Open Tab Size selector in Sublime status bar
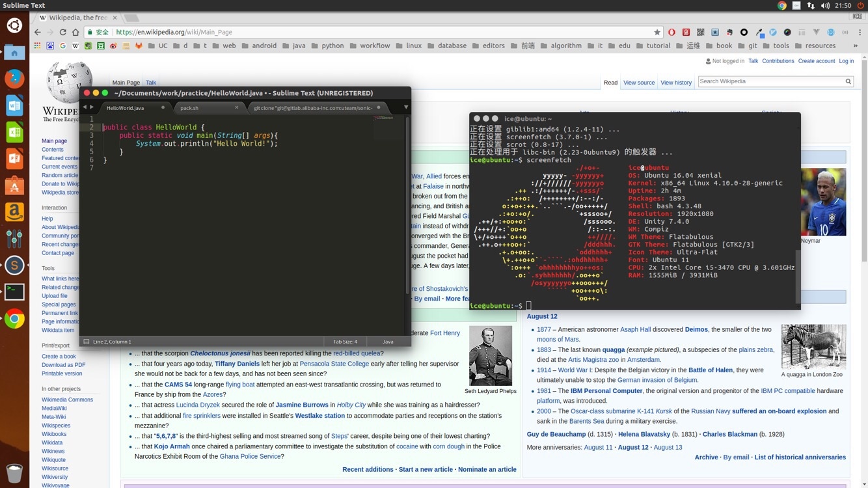868x488 pixels. click(345, 342)
